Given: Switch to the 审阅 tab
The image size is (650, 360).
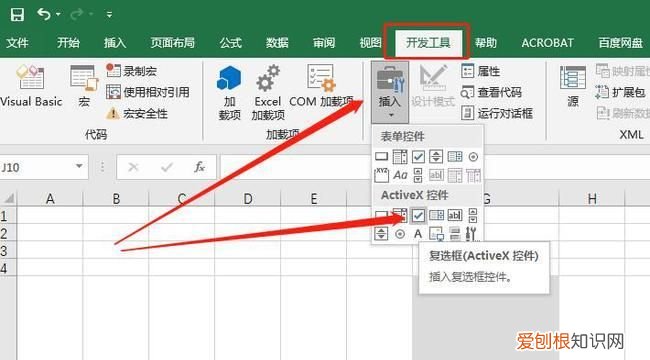Looking at the screenshot, I should coord(324,42).
